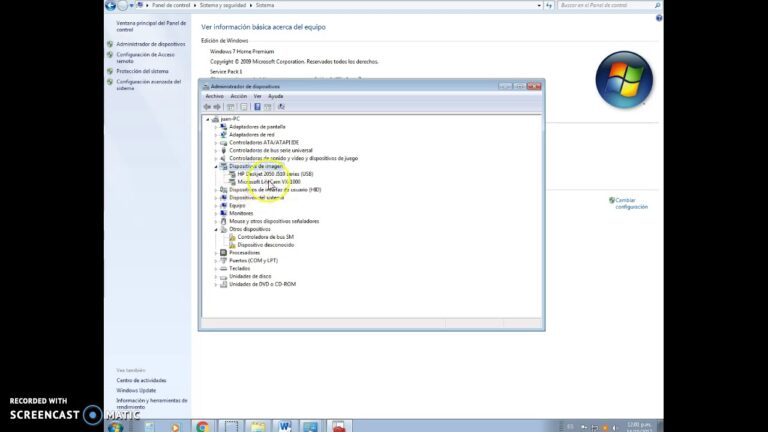The image size is (768, 432).
Task: Open Protección del sistema link in sidebar
Action: 142,71
